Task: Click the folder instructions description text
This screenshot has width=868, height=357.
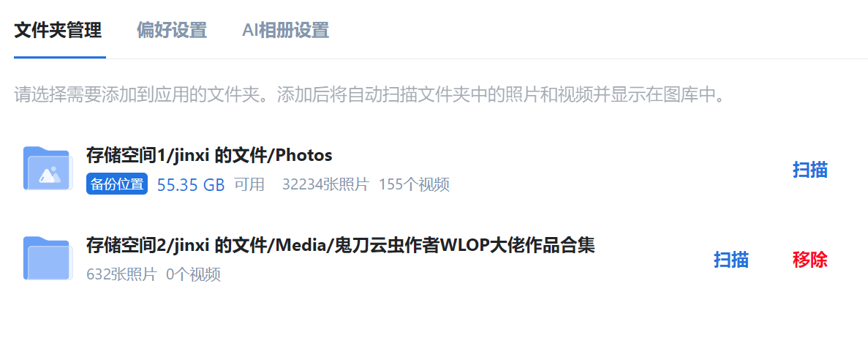Action: click(x=369, y=94)
